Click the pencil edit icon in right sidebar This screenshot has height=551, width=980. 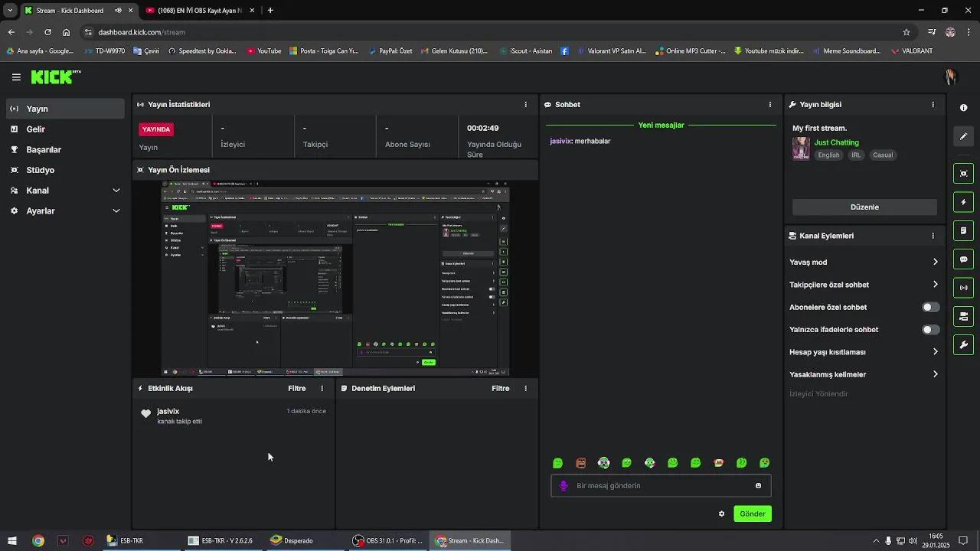coord(963,136)
